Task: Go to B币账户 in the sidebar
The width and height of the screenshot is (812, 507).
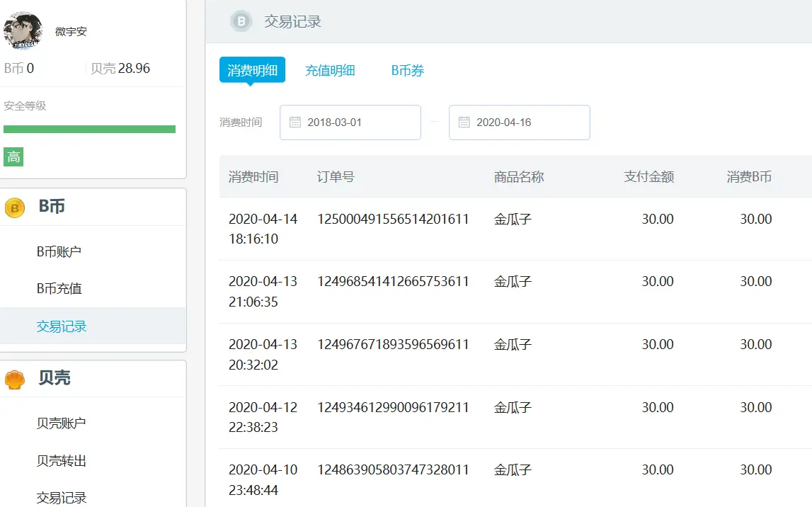Action: (x=59, y=251)
